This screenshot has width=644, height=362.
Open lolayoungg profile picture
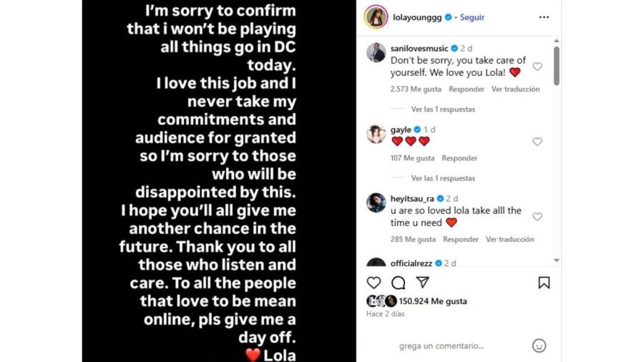point(376,17)
